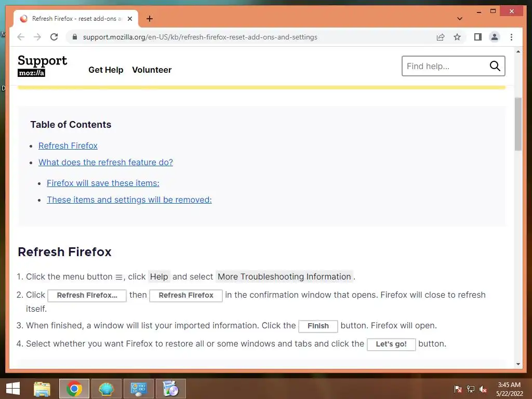The height and width of the screenshot is (399, 532).
Task: Click the Finish button label
Action: tap(318, 326)
